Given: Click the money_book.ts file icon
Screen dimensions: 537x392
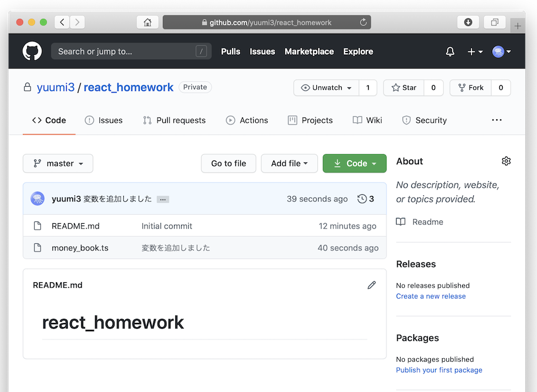Looking at the screenshot, I should [38, 248].
